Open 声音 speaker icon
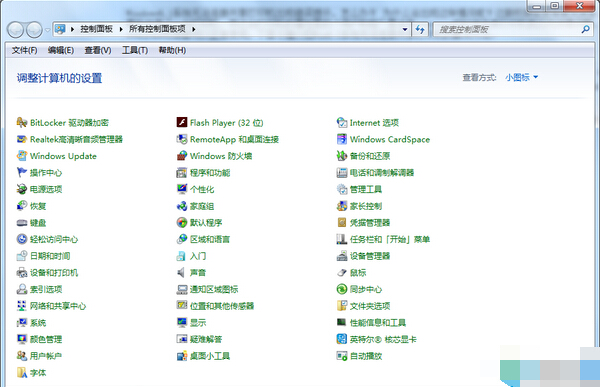The height and width of the screenshot is (387, 600). coord(181,273)
